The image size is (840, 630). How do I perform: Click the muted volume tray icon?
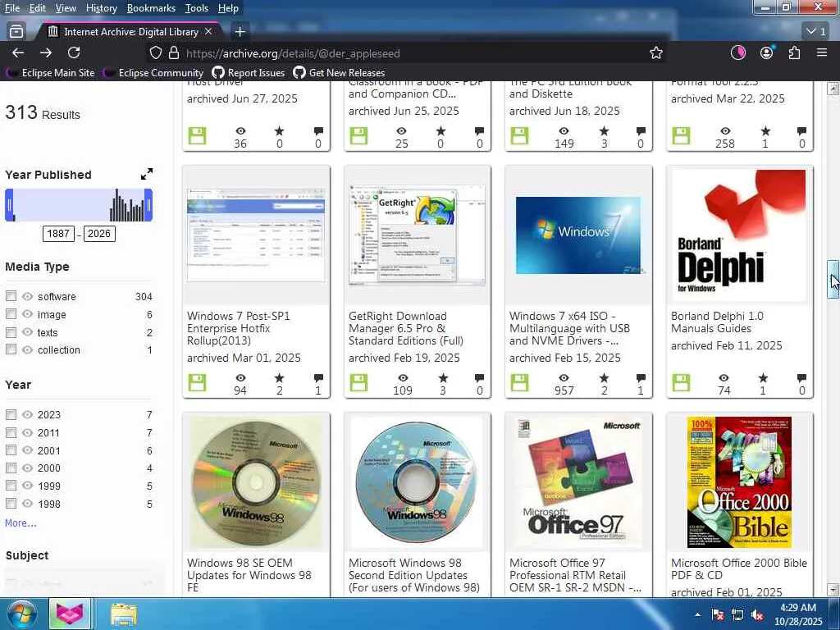click(757, 614)
